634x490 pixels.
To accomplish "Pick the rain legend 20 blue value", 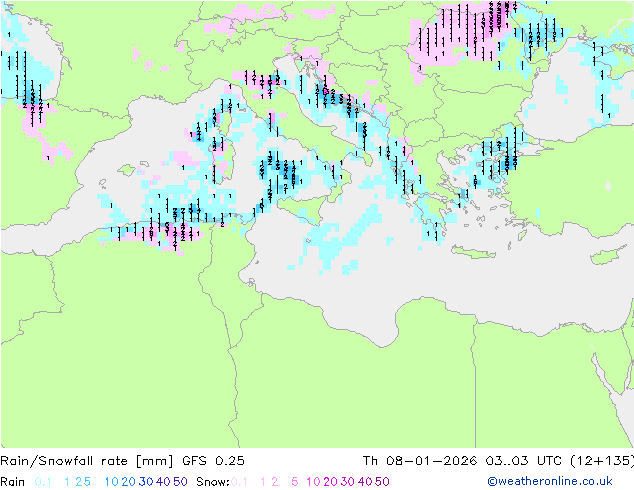I will (x=129, y=482).
